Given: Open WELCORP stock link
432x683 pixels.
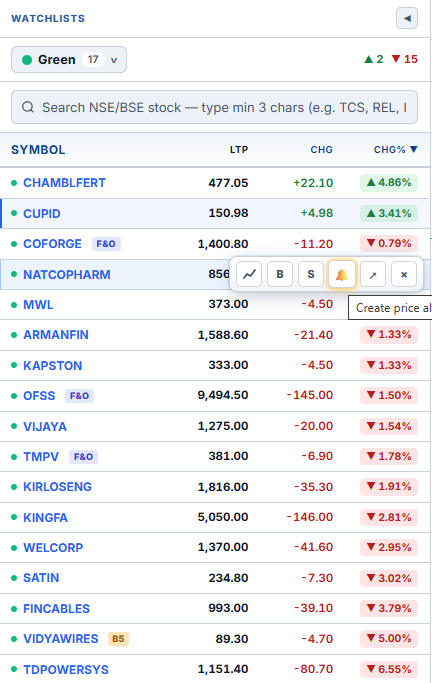Looking at the screenshot, I should click(53, 548).
